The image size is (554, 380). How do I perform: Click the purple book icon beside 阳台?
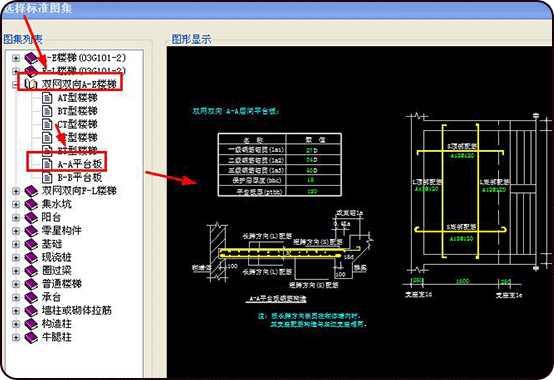31,218
